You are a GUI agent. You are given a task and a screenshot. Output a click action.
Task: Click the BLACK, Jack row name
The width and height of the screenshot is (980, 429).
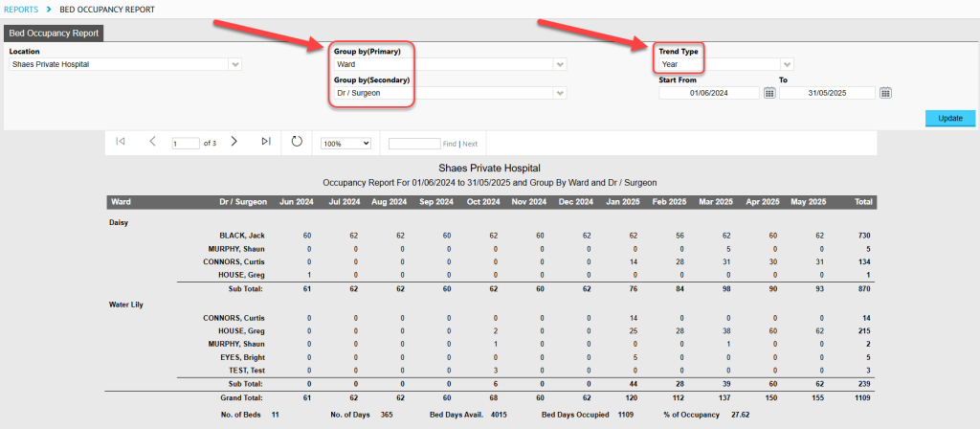[x=242, y=236]
